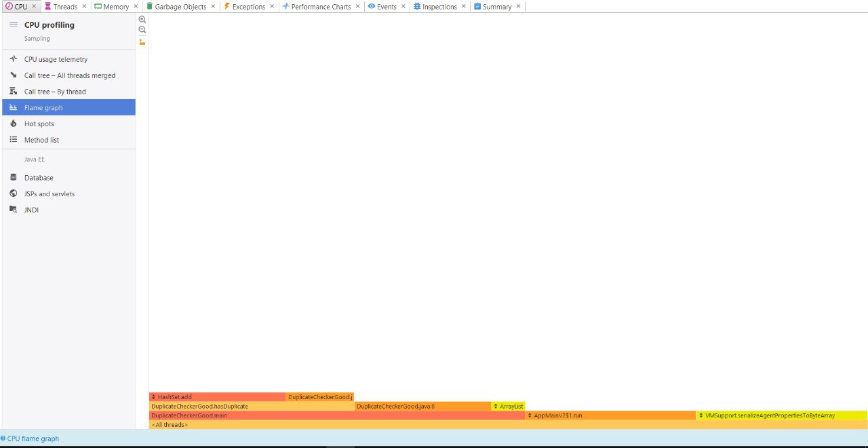
Task: Click the JSPs and servlets globe icon
Action: pyautogui.click(x=13, y=193)
